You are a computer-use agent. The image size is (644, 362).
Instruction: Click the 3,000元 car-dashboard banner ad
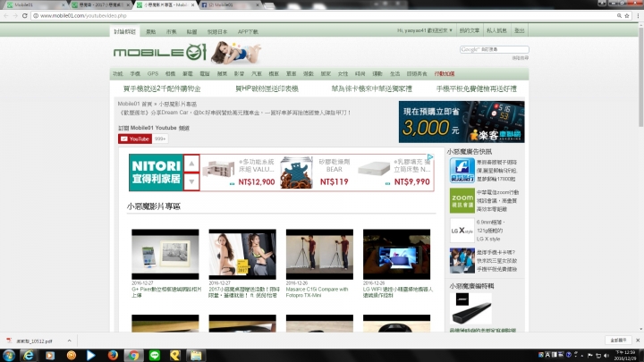462,122
